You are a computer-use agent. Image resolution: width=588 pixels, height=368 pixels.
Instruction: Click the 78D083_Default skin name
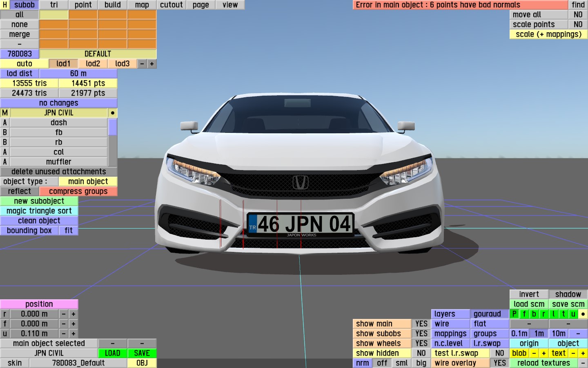click(78, 363)
